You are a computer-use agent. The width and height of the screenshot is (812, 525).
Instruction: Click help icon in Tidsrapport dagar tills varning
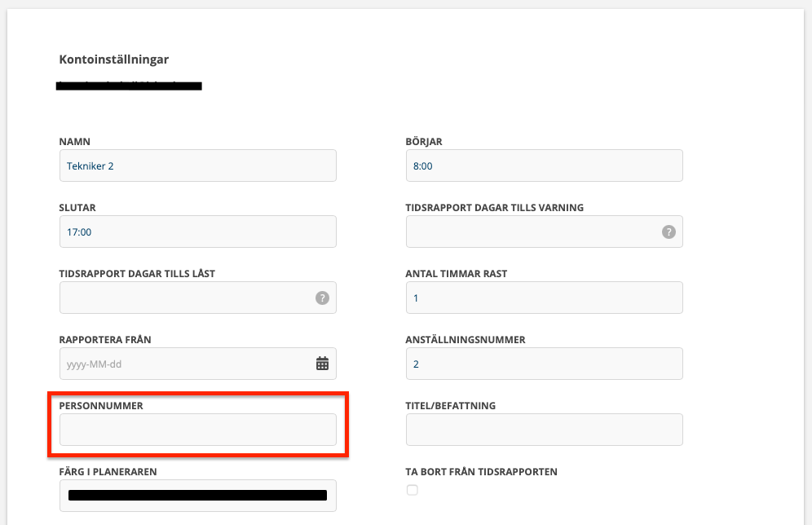point(669,232)
